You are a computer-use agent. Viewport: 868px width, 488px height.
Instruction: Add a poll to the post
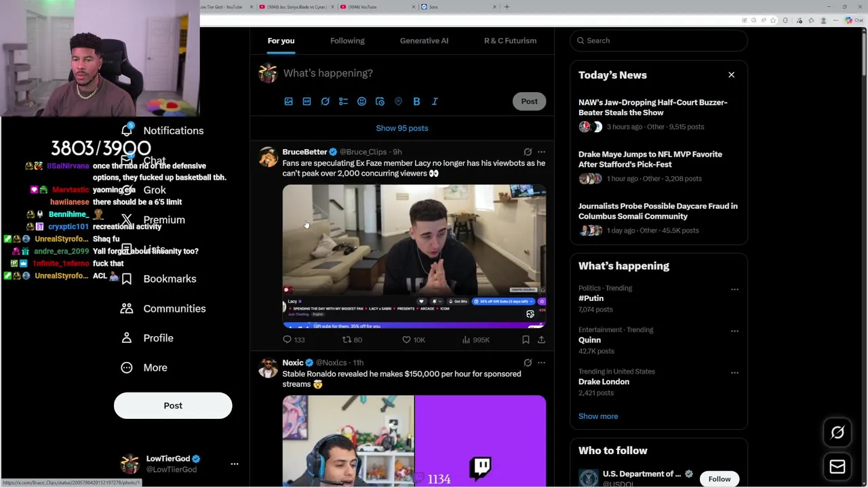click(343, 102)
